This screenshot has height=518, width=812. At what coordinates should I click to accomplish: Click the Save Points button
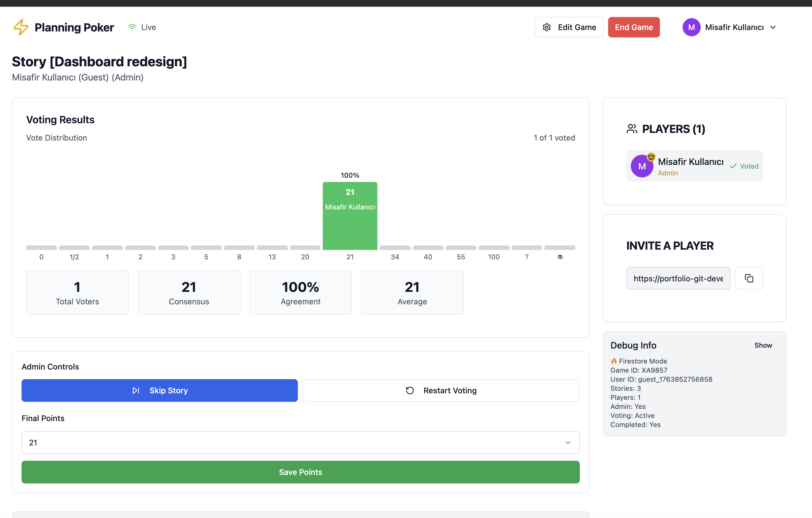click(300, 472)
